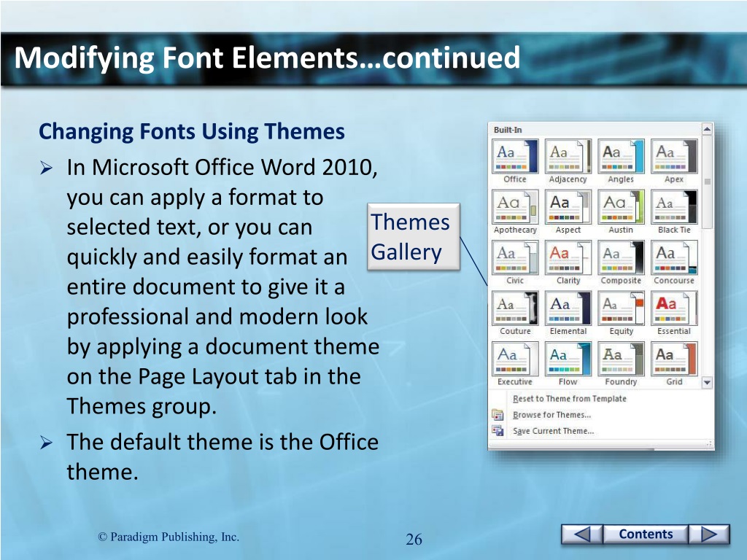Apply the Civic theme
Screen dimensions: 747x560
pos(515,257)
